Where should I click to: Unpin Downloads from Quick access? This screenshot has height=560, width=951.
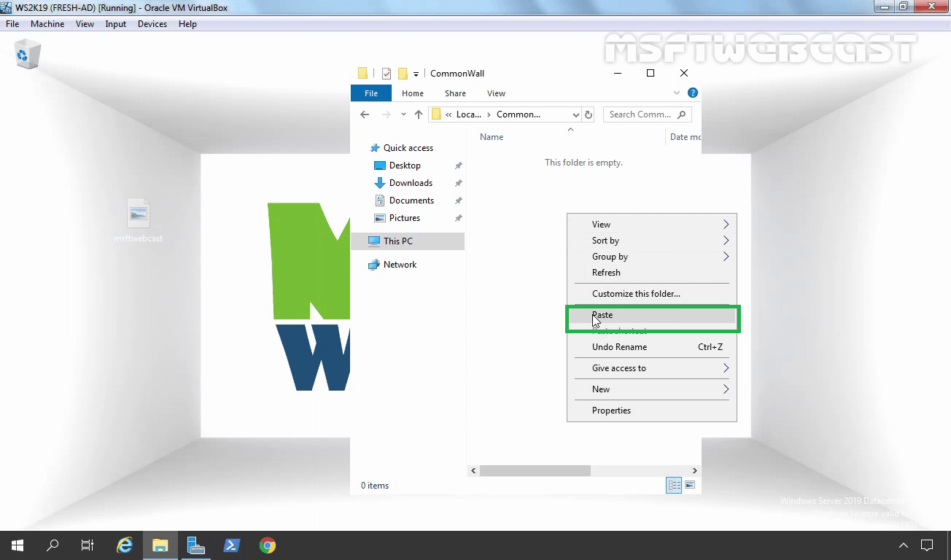(458, 183)
